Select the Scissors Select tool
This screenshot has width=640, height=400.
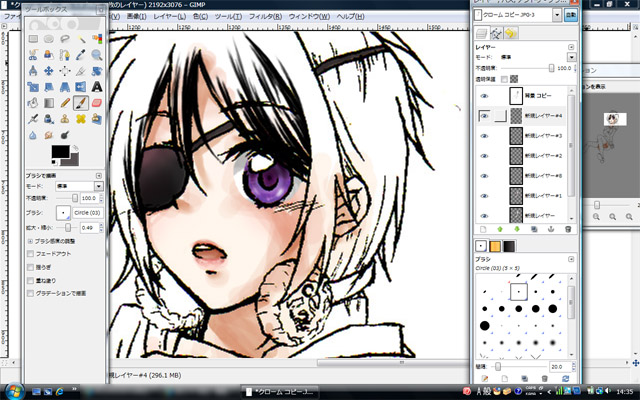click(x=33, y=55)
